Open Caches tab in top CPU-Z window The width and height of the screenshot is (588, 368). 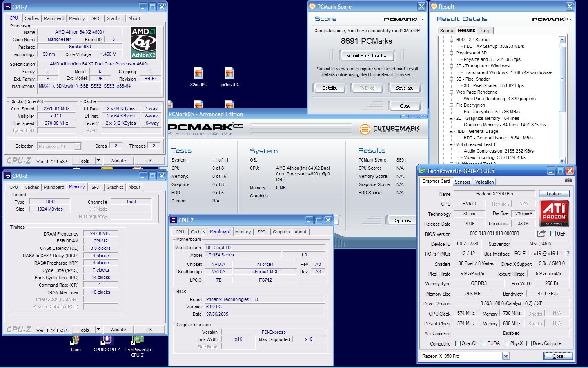pyautogui.click(x=32, y=18)
